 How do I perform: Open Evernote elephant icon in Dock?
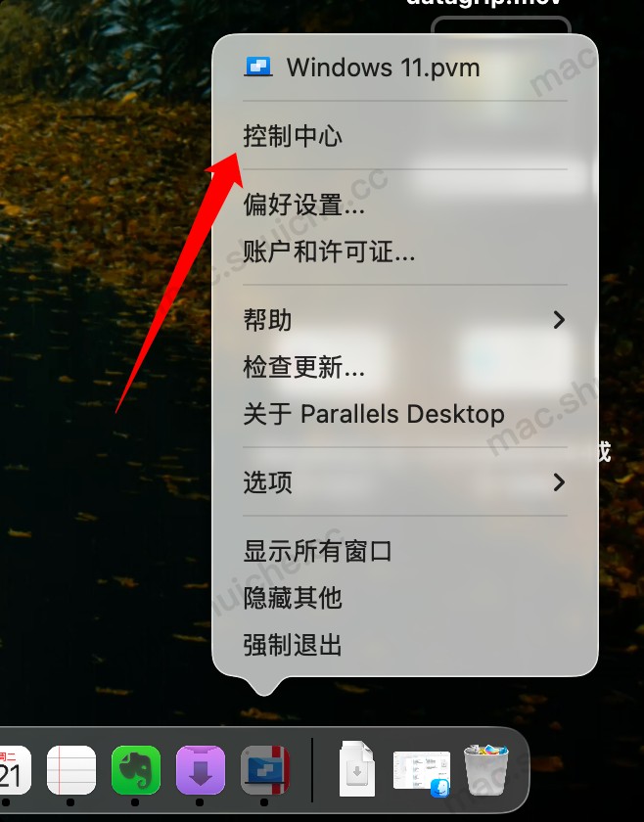[x=136, y=771]
